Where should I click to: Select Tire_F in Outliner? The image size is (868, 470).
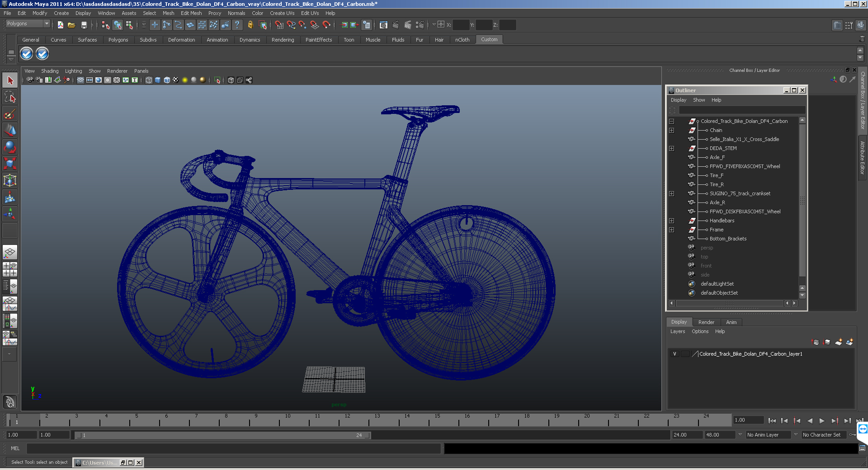[716, 175]
